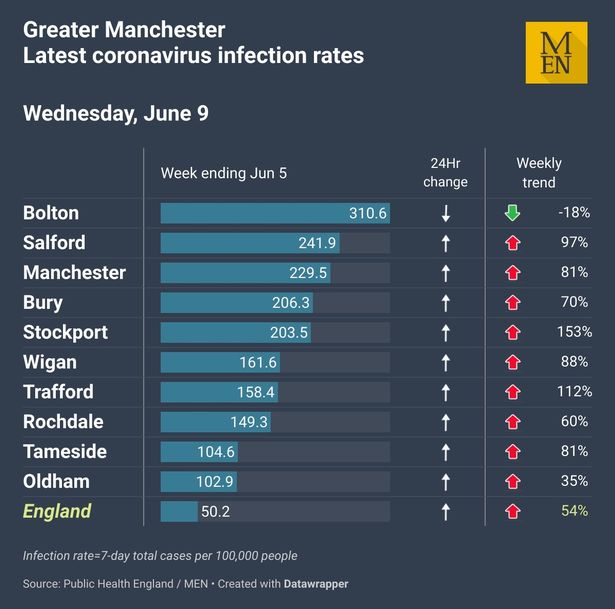Click the highlighted England row label
This screenshot has height=609, width=615.
(x=57, y=511)
